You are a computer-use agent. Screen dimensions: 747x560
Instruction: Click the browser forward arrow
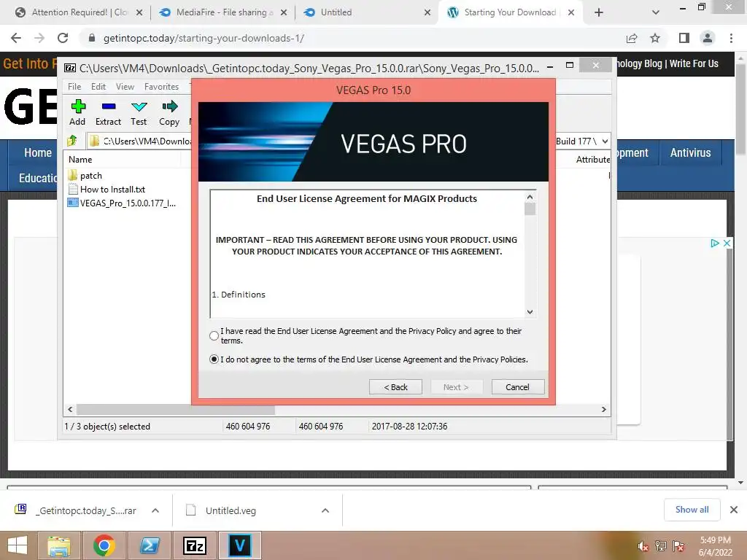pos(39,38)
